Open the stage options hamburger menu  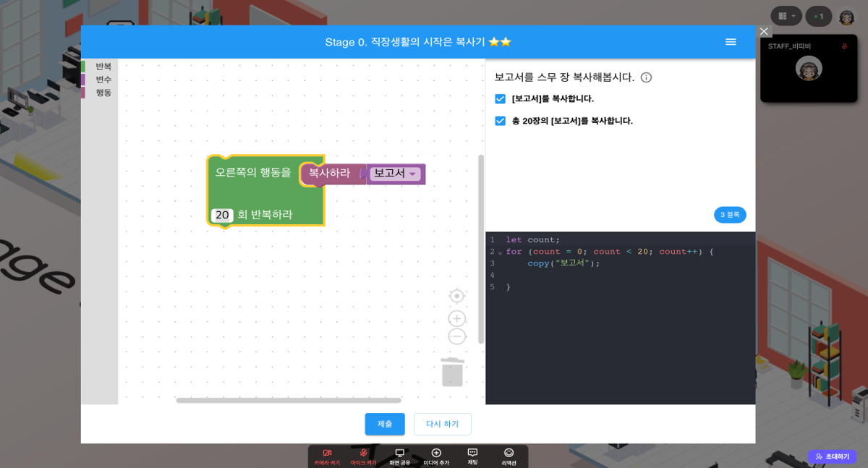(731, 42)
